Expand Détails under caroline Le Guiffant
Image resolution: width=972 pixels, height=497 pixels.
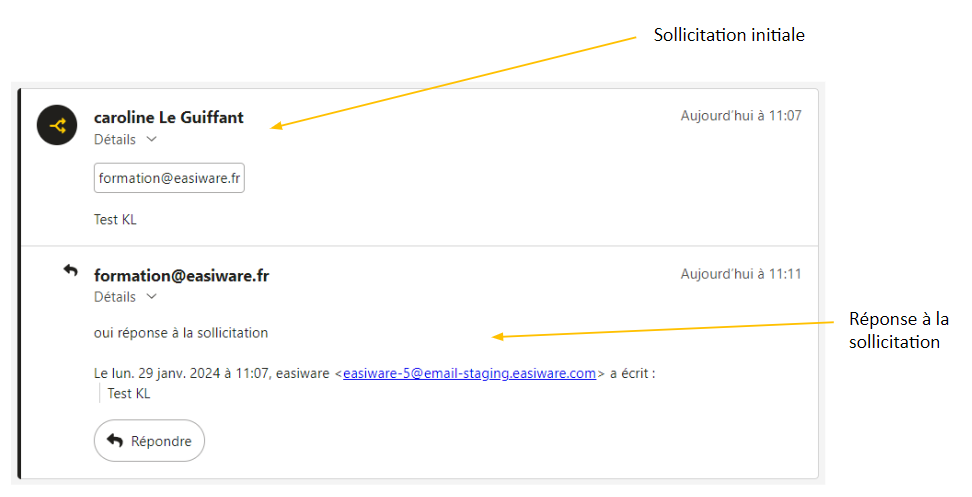[x=125, y=140]
